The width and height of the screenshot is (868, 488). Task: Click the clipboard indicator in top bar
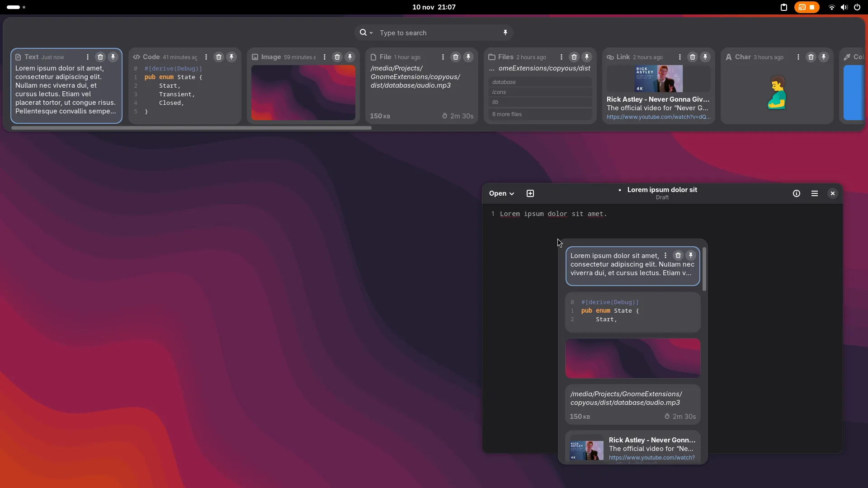pyautogui.click(x=784, y=7)
